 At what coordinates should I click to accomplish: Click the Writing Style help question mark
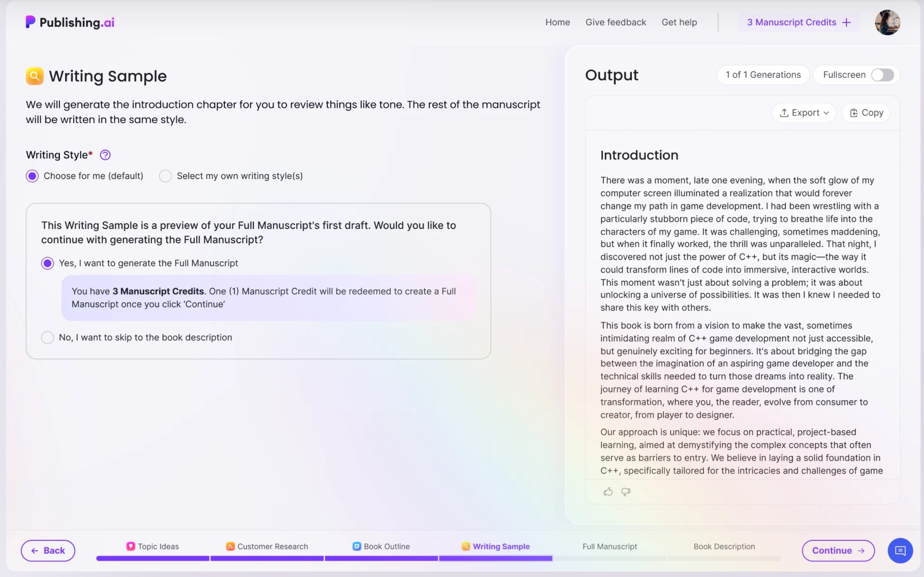pyautogui.click(x=105, y=155)
